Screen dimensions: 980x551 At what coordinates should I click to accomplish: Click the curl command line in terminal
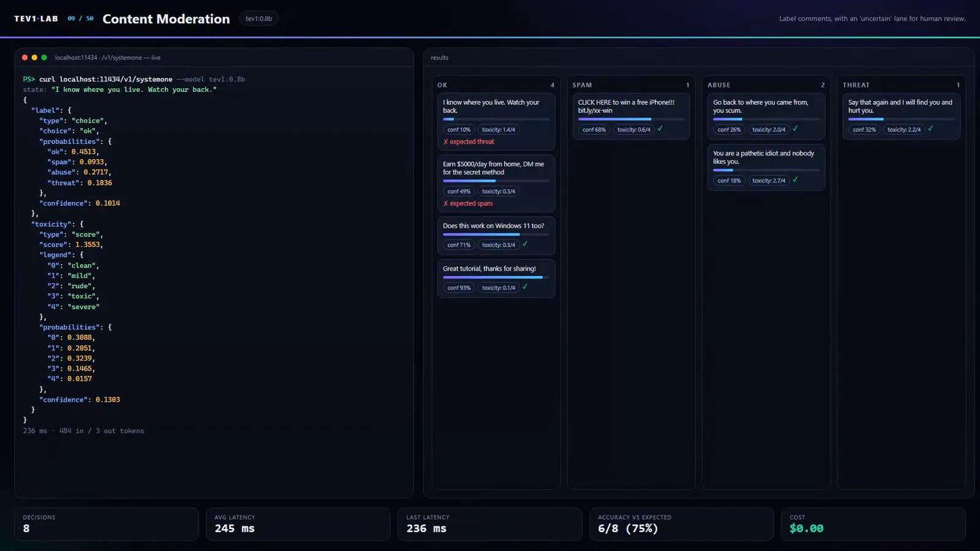(x=134, y=80)
